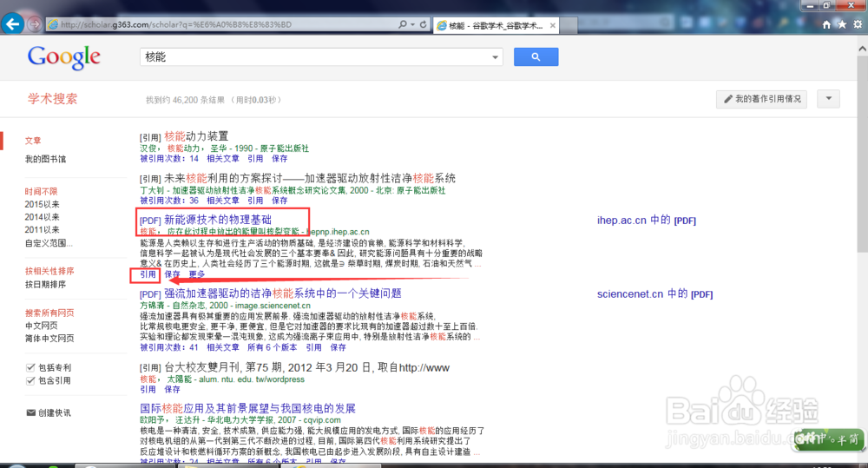
Task: Expand the search box dropdown arrow
Action: coord(495,57)
